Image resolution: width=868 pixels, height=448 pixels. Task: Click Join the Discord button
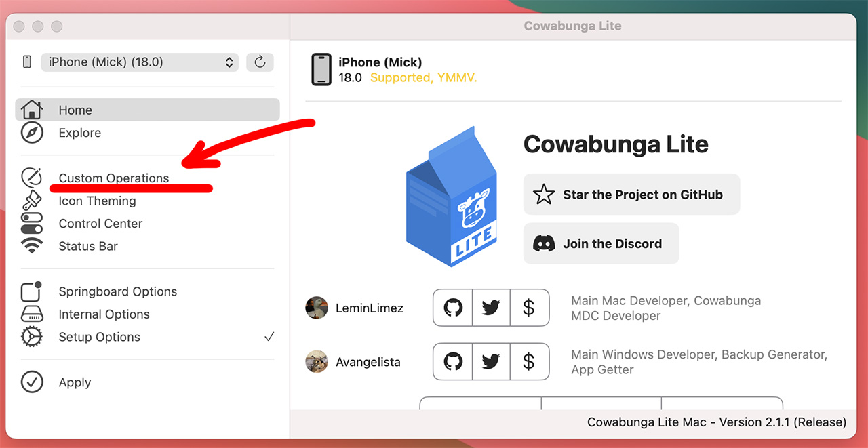click(601, 243)
